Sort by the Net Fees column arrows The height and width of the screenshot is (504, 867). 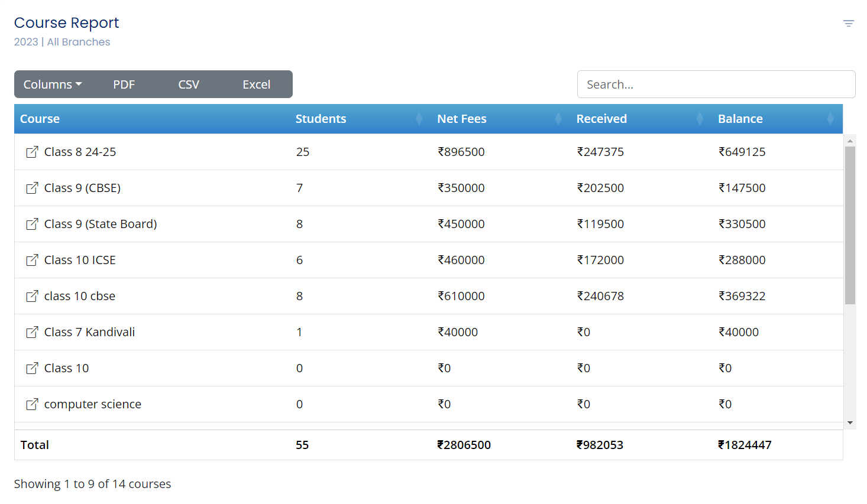click(558, 119)
